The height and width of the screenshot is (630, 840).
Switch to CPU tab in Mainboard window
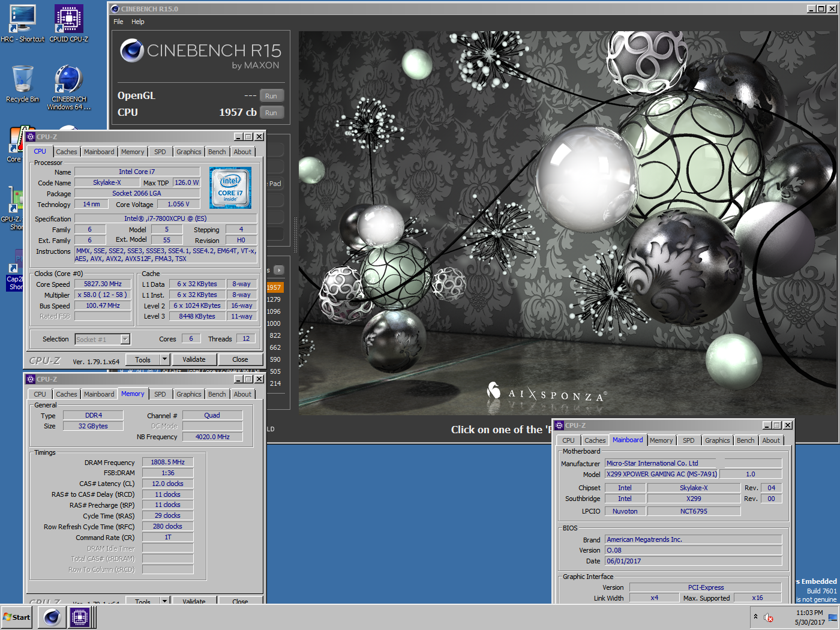568,440
